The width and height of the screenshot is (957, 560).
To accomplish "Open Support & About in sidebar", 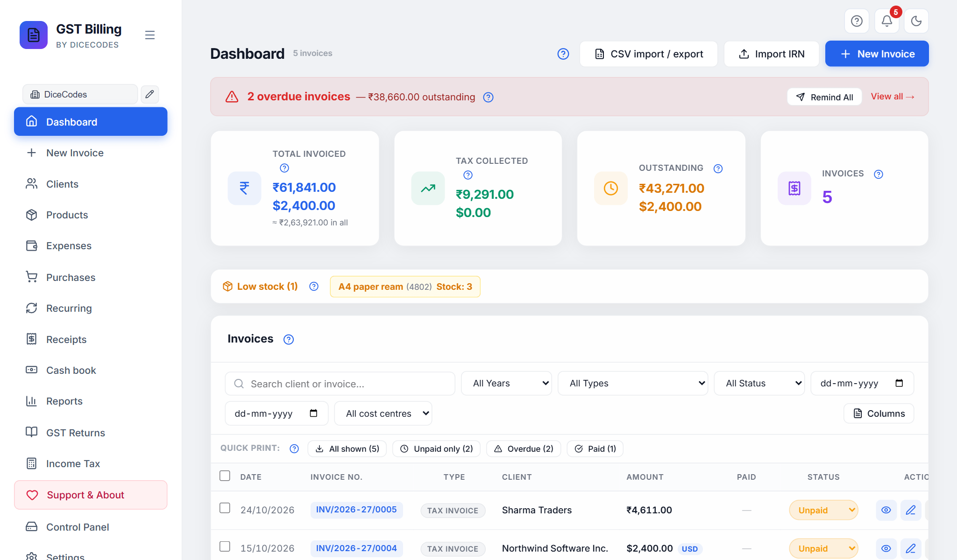I will [x=91, y=495].
